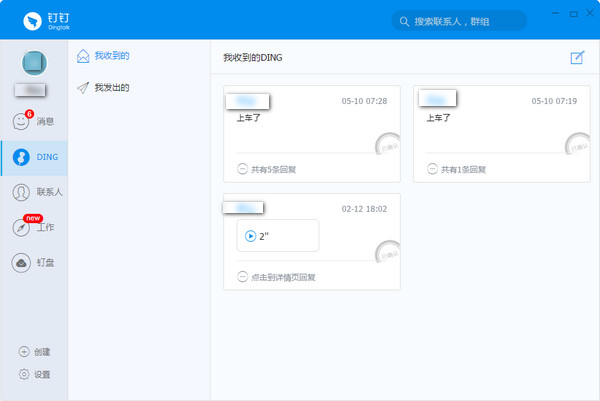Open 设置 settings gear
600x401 pixels.
[x=25, y=375]
